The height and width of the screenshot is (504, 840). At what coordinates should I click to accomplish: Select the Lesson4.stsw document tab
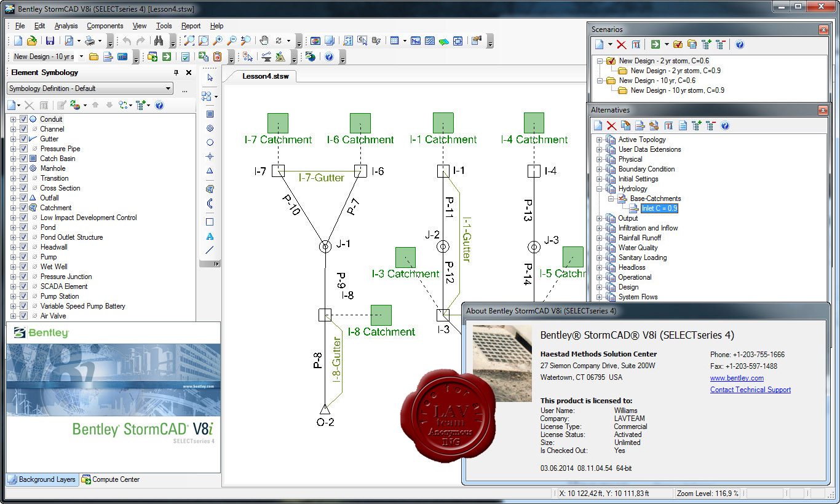click(265, 76)
